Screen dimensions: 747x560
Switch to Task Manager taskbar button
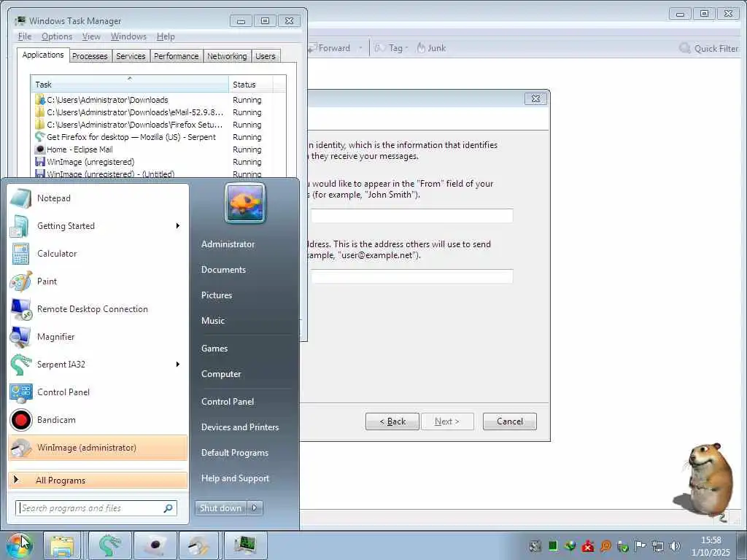click(x=245, y=545)
